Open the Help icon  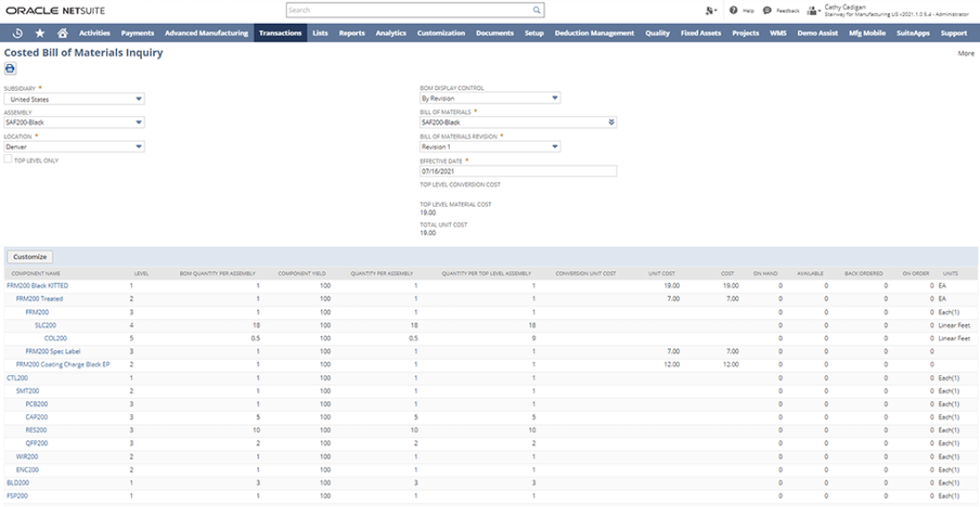point(733,10)
